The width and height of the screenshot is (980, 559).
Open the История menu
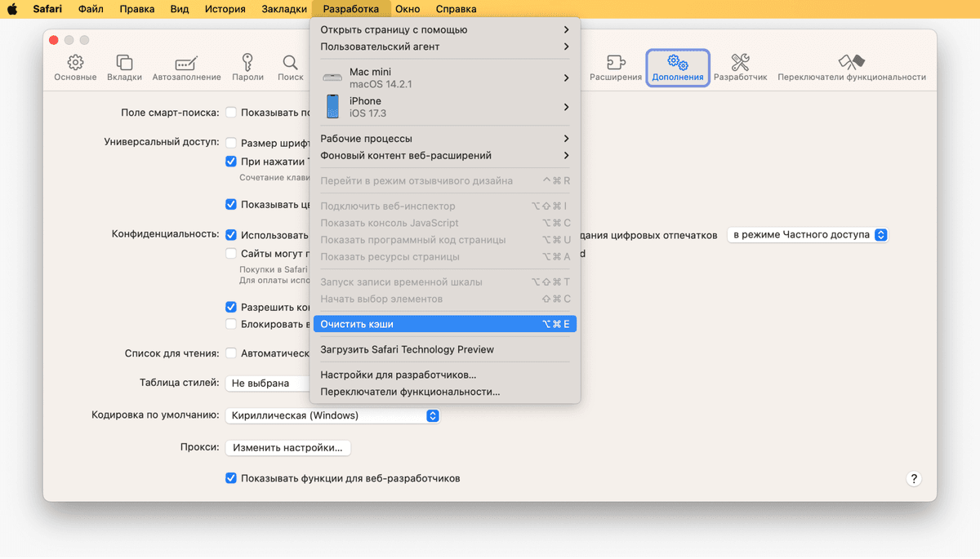point(225,9)
